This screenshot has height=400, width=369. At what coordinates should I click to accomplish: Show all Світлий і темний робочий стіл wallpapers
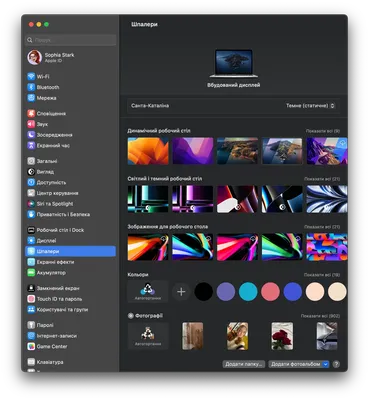pyautogui.click(x=322, y=179)
